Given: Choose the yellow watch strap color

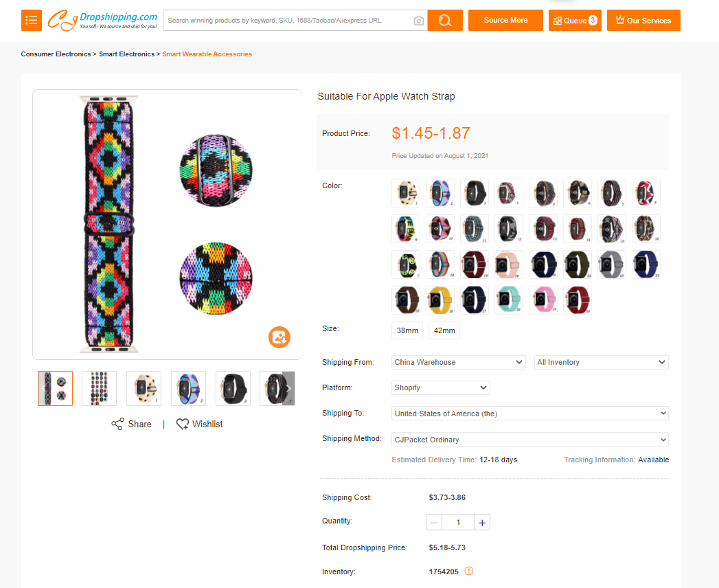Looking at the screenshot, I should (x=440, y=300).
